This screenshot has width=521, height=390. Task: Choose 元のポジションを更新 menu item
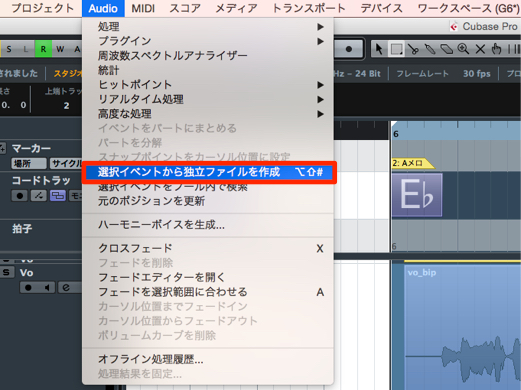[x=208, y=201]
